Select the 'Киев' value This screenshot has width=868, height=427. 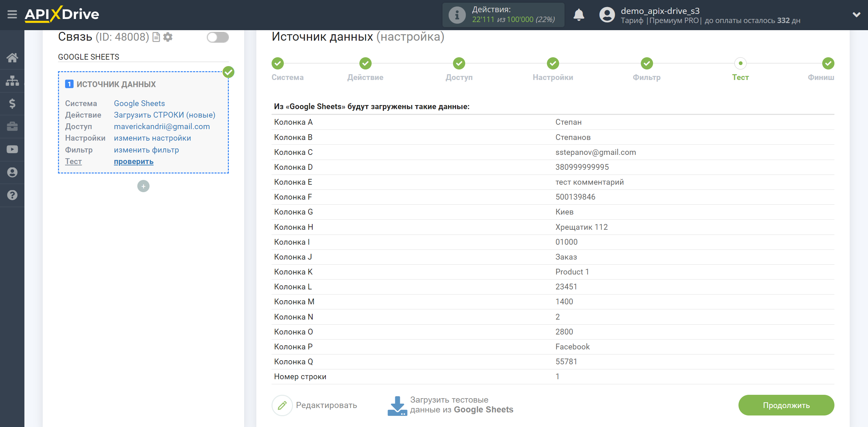(564, 212)
